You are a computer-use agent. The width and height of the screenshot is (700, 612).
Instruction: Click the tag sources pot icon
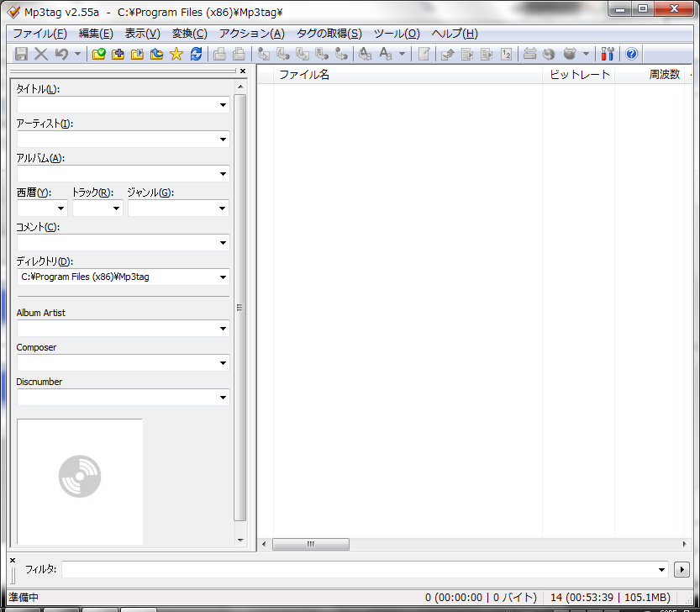point(570,54)
